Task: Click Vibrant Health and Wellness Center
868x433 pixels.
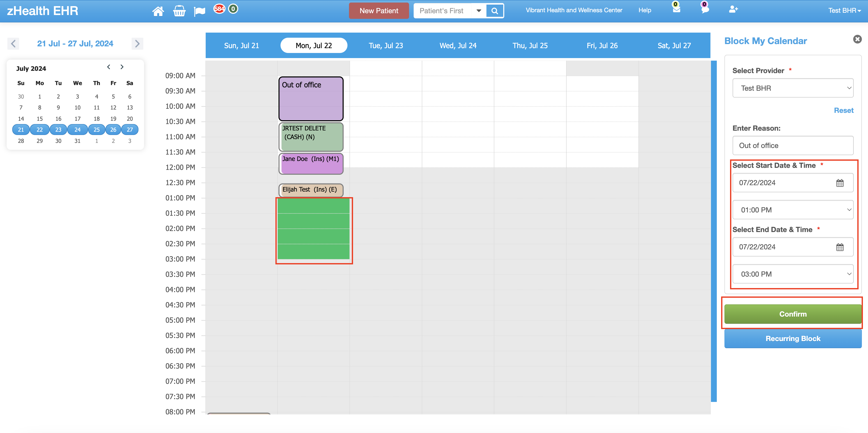Action: coord(574,10)
